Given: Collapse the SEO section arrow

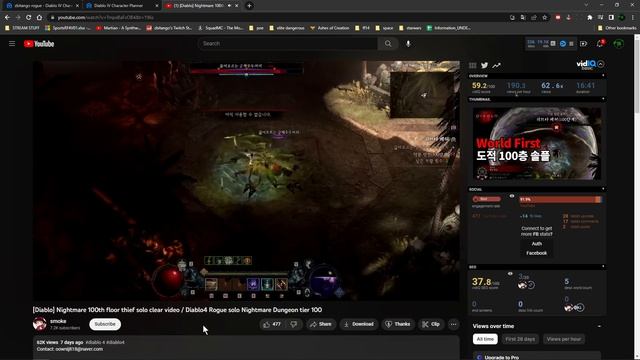Looking at the screenshot, I should [x=603, y=267].
